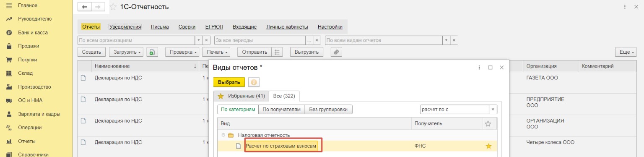
Task: Switch to Входящие tab
Action: (x=244, y=27)
